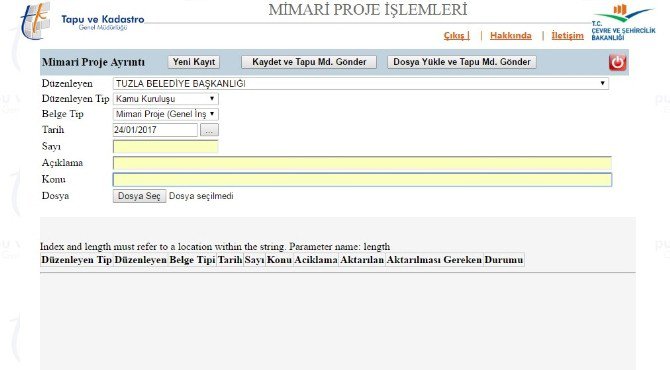Click the Düzenleyen Tip column header

(76, 260)
